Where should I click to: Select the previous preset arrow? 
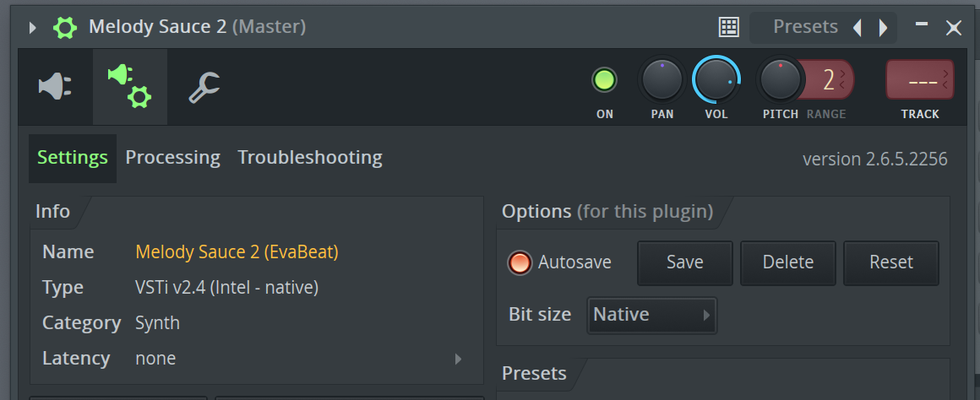pyautogui.click(x=857, y=28)
